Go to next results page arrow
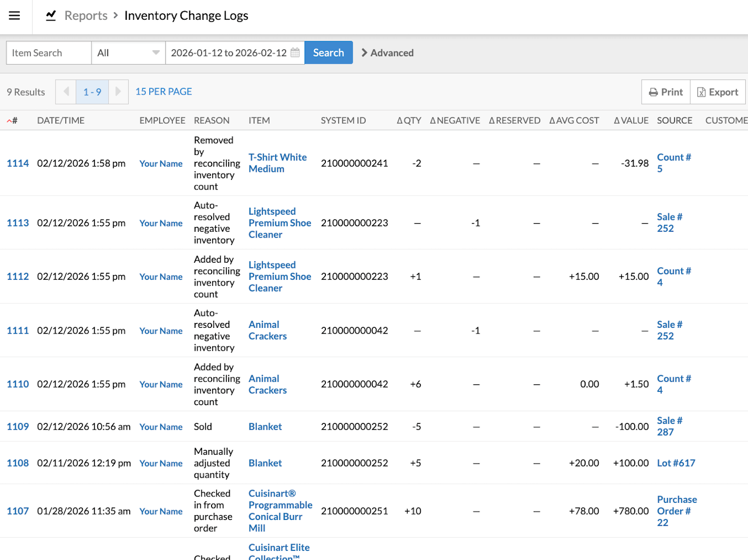This screenshot has height=560, width=748. click(118, 92)
